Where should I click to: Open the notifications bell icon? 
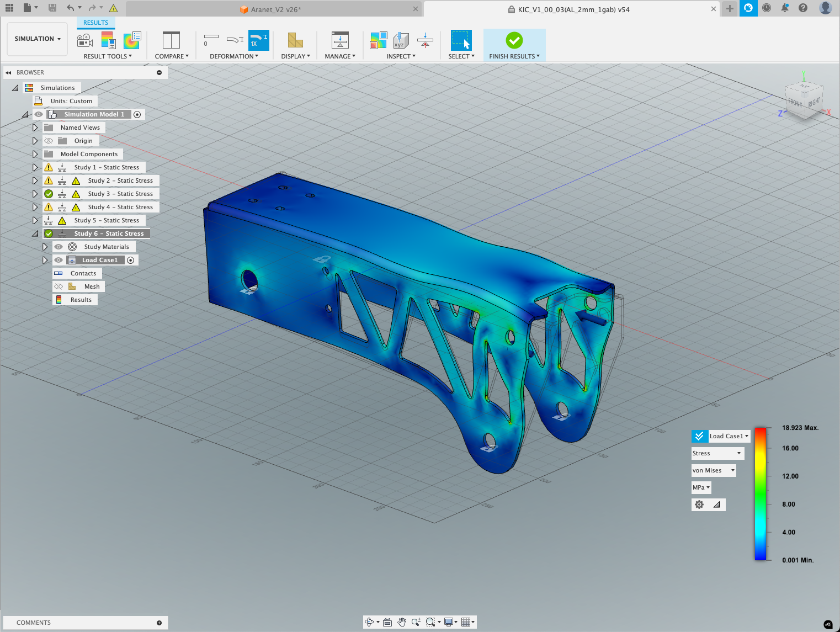tap(784, 8)
